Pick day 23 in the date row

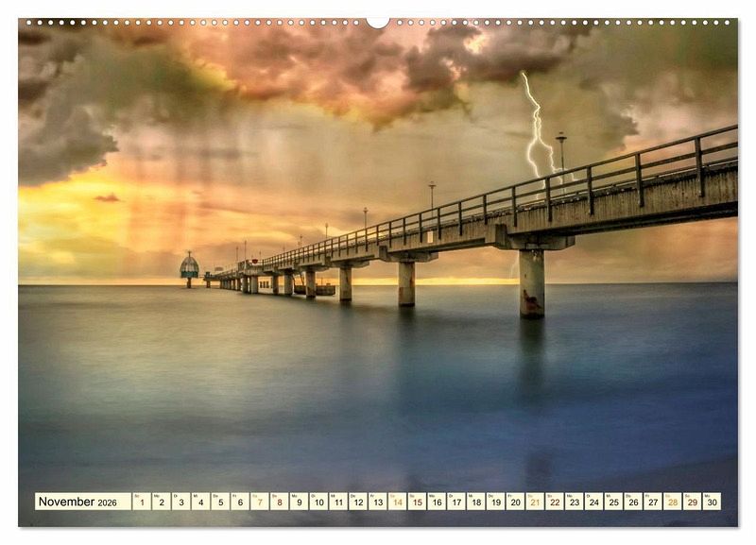(x=575, y=502)
